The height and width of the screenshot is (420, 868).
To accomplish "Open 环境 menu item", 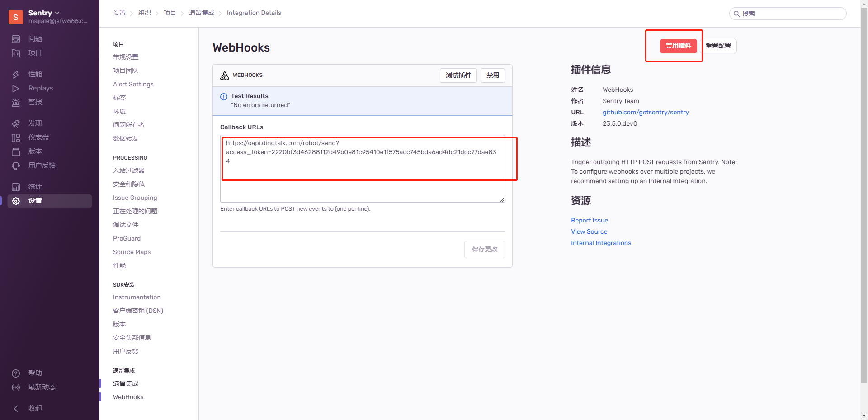I will click(x=119, y=111).
